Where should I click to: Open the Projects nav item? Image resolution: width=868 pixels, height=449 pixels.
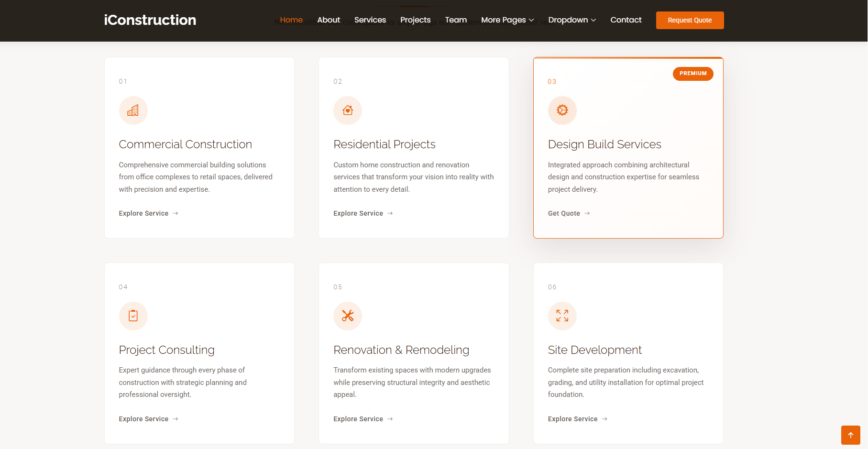pyautogui.click(x=415, y=20)
